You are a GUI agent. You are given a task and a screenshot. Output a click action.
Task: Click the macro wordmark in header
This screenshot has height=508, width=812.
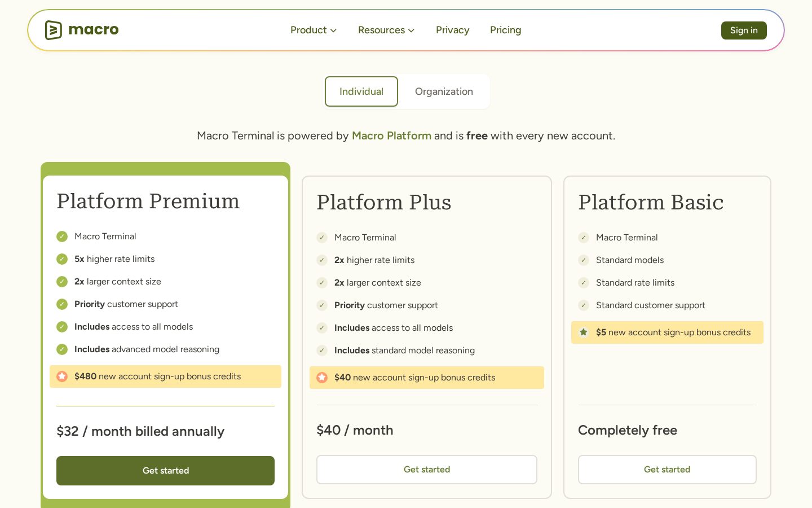pyautogui.click(x=94, y=29)
